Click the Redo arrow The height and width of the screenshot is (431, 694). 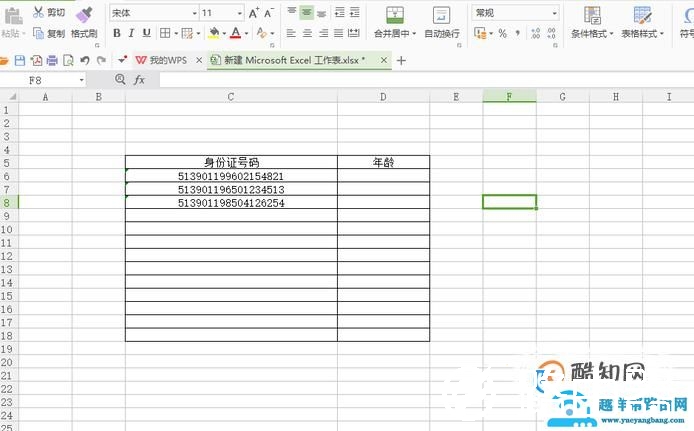(x=101, y=60)
